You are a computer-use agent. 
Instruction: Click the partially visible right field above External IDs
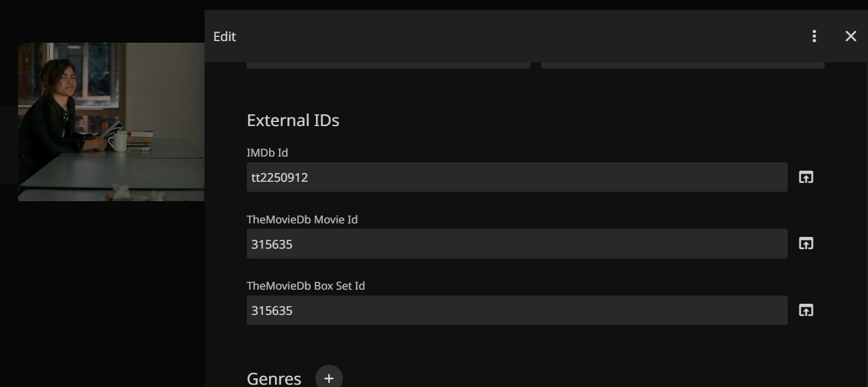click(682, 65)
